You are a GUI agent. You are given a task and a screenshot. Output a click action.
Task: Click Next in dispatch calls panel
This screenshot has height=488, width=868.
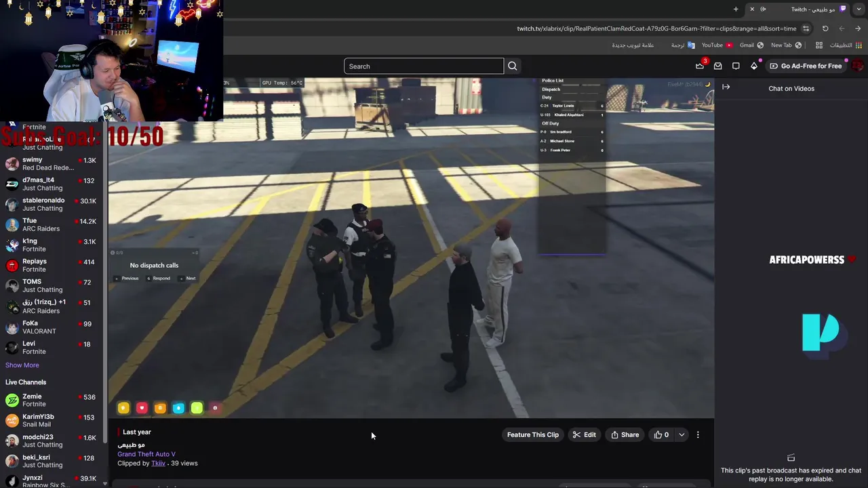[188, 279]
